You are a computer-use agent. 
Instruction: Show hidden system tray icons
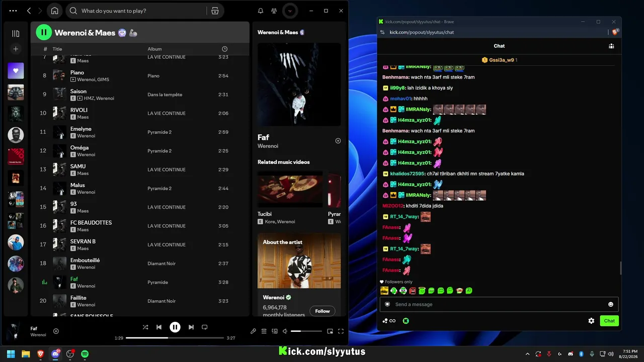click(527, 354)
